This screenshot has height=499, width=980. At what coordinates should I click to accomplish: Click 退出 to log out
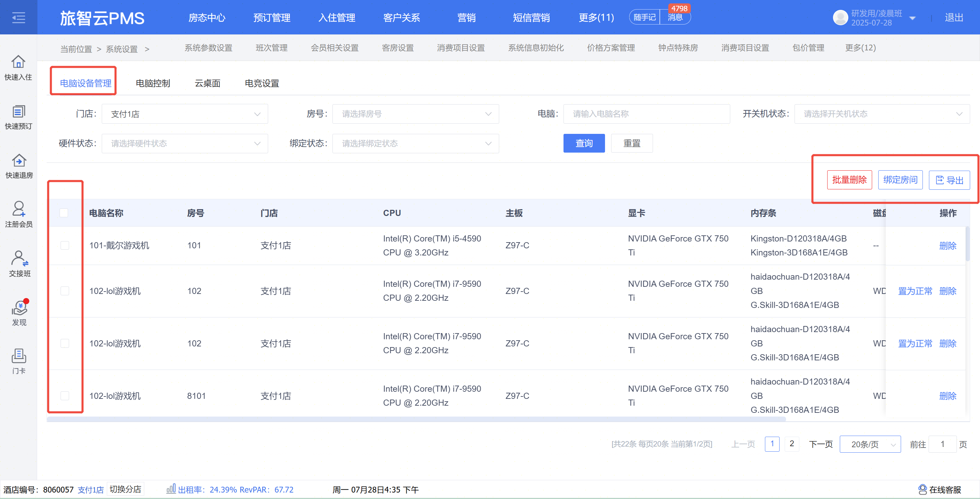point(954,17)
